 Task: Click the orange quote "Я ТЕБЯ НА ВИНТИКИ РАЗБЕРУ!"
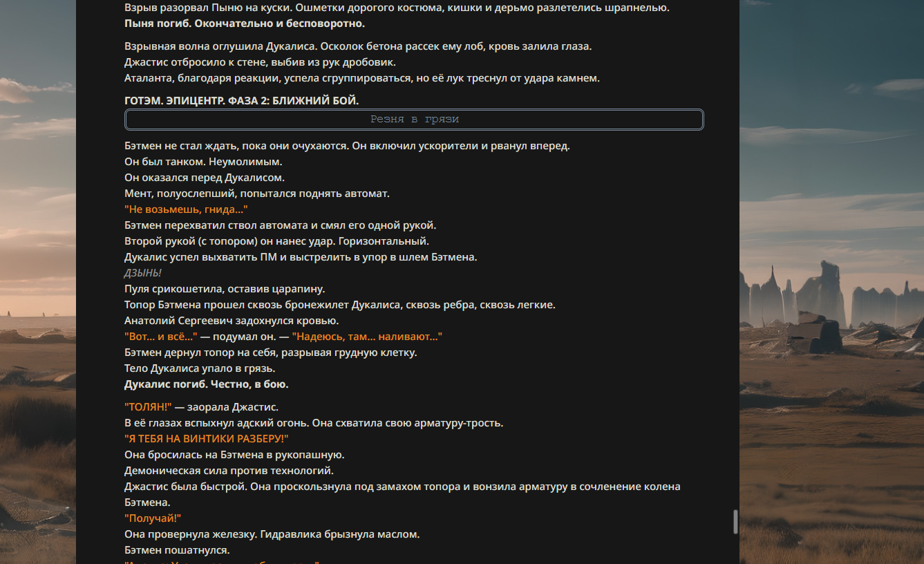click(x=207, y=439)
